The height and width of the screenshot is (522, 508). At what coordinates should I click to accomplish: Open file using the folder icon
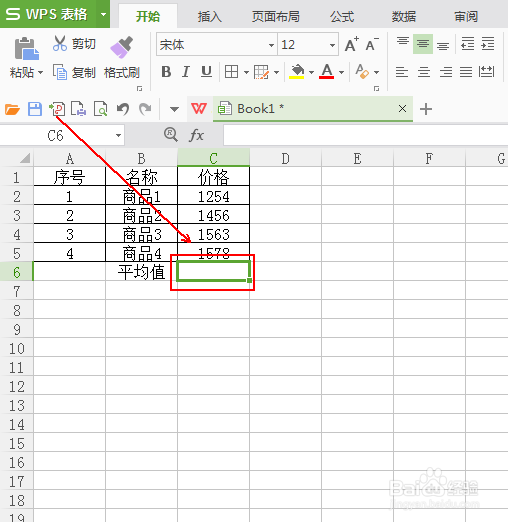[12, 109]
